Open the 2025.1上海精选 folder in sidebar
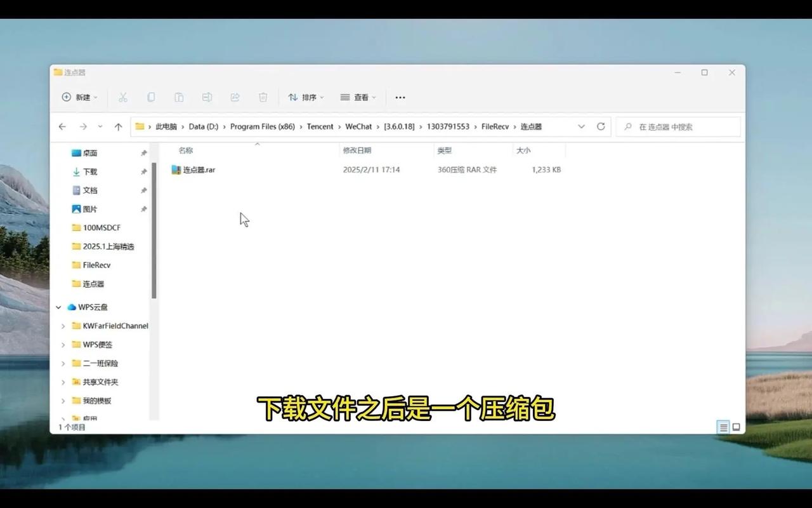The height and width of the screenshot is (508, 812). click(103, 246)
